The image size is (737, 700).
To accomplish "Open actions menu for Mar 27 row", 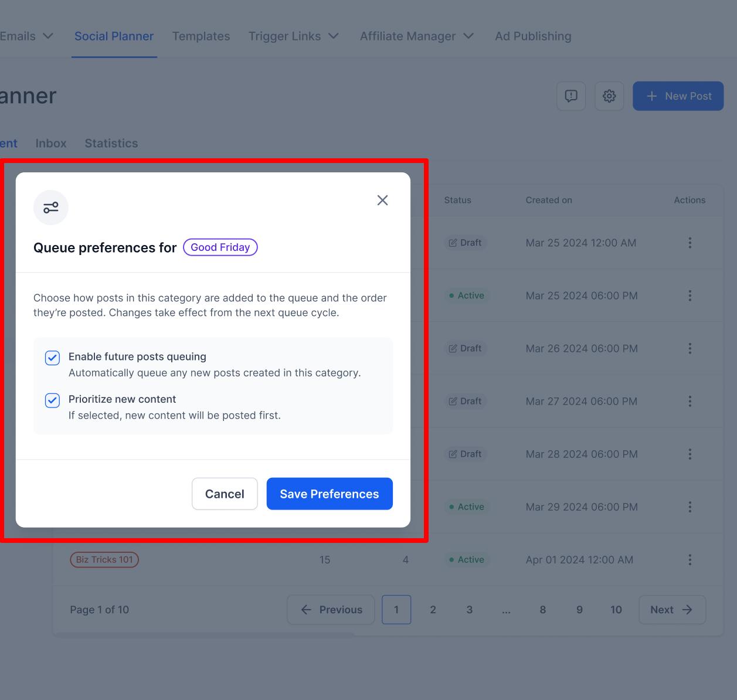I will click(x=690, y=401).
